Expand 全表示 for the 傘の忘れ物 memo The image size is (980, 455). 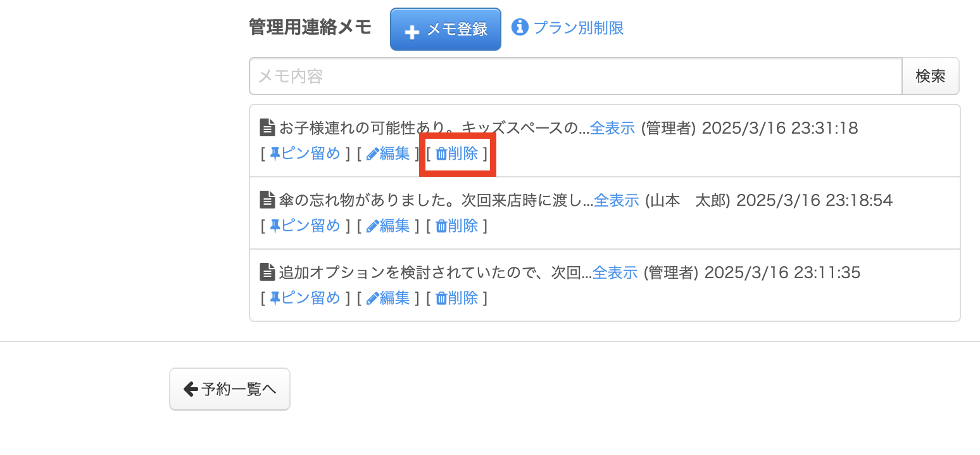616,201
